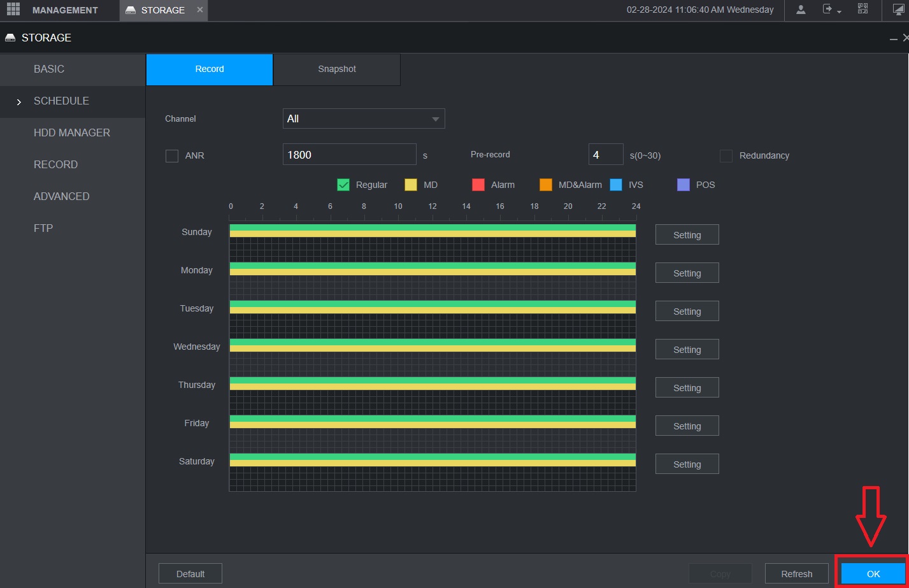Click the display monitor icon
Image resolution: width=909 pixels, height=588 pixels.
(x=898, y=10)
